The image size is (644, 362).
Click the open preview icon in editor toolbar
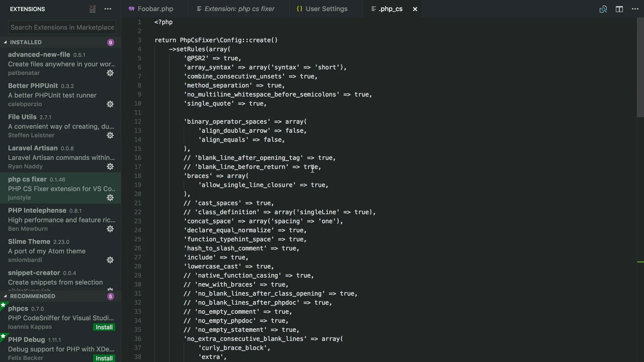(603, 9)
